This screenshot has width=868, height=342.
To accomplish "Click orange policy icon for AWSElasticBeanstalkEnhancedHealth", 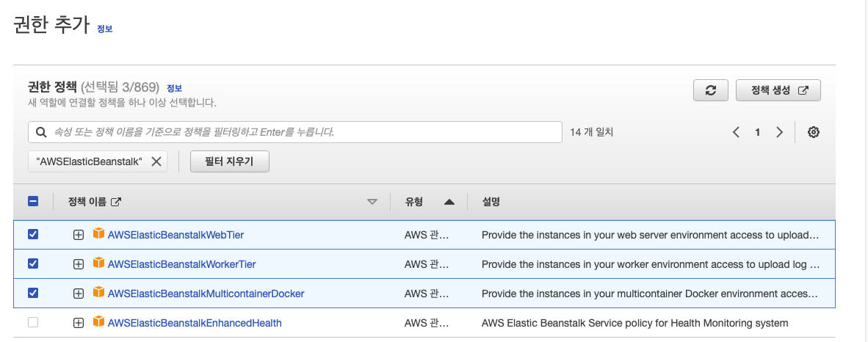I will 98,322.
